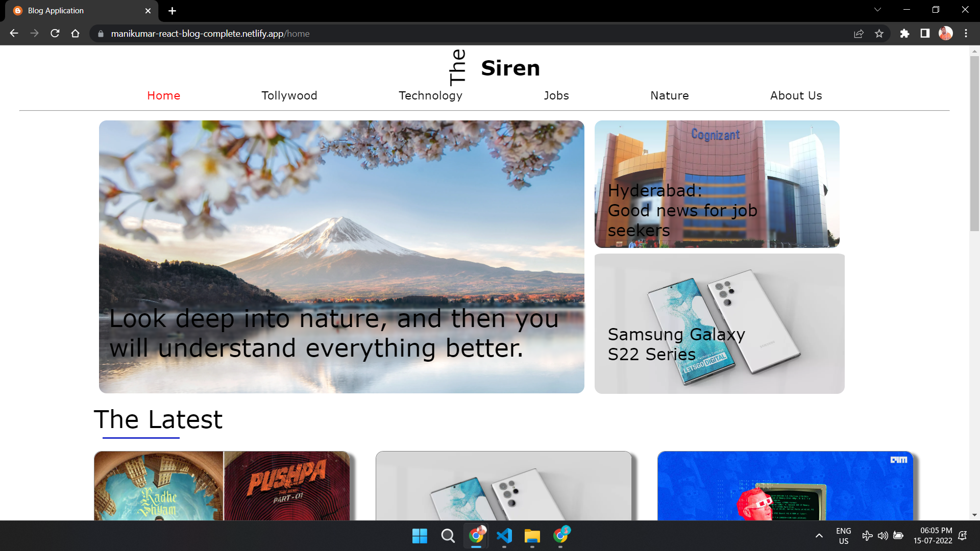
Task: Open the Windows Start menu
Action: (x=420, y=536)
